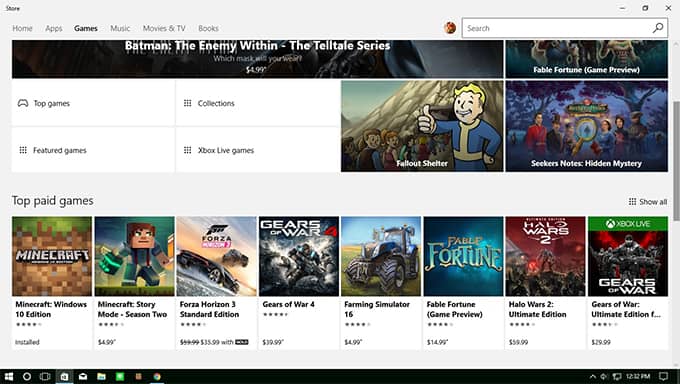Screen dimensions: 680x384
Task: Click the Installed label under Minecraft
Action: pos(27,342)
